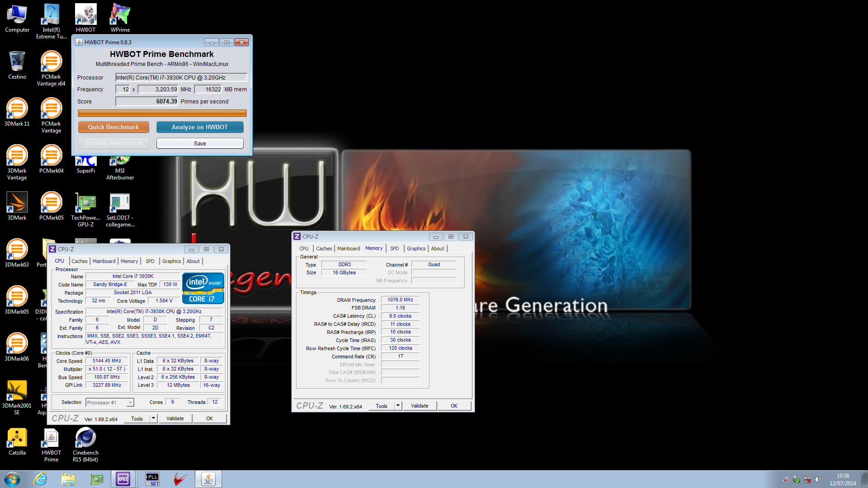Open the Processor #1 selection dropdown

tap(110, 402)
